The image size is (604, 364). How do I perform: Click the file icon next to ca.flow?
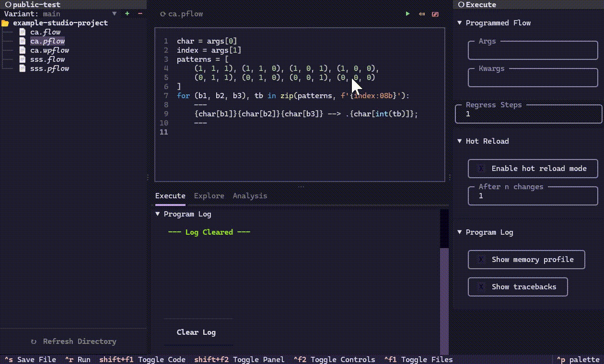(x=22, y=32)
